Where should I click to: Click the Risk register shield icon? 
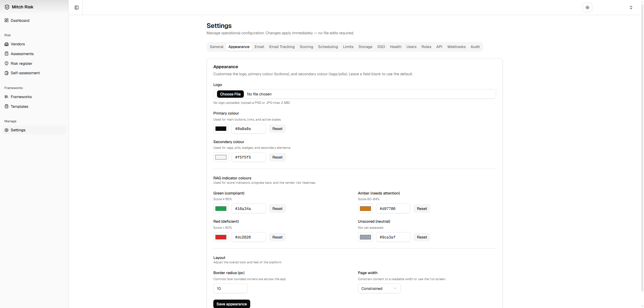6,63
